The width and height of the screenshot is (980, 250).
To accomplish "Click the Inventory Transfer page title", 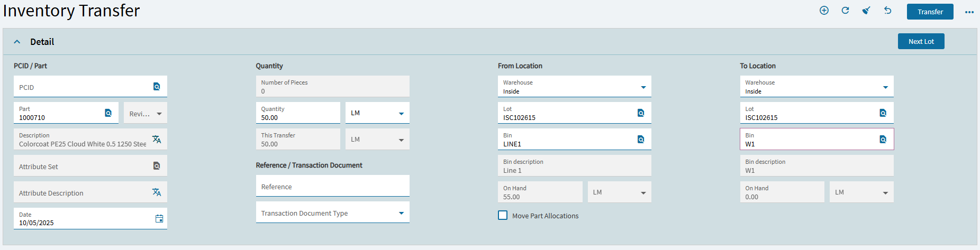I will tap(71, 11).
